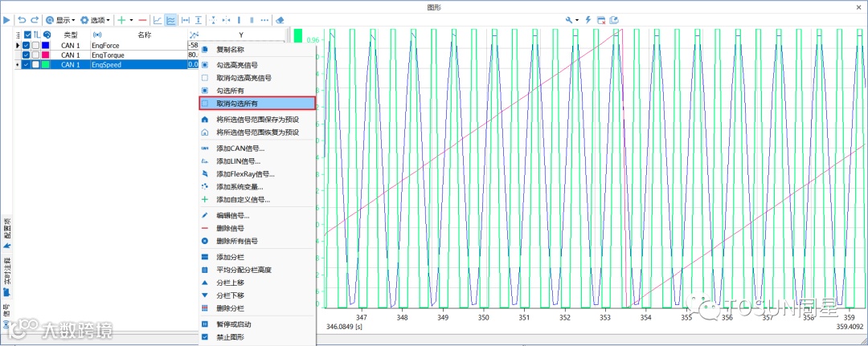The height and width of the screenshot is (346, 868).
Task: Uncheck EngForce visibility checkbox
Action: click(x=26, y=45)
